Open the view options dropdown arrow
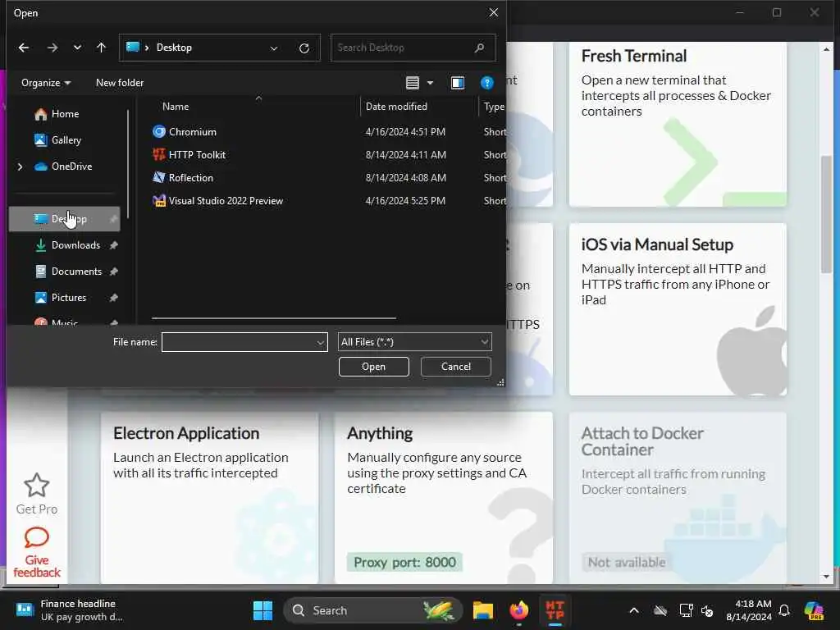This screenshot has width=840, height=630. [430, 83]
